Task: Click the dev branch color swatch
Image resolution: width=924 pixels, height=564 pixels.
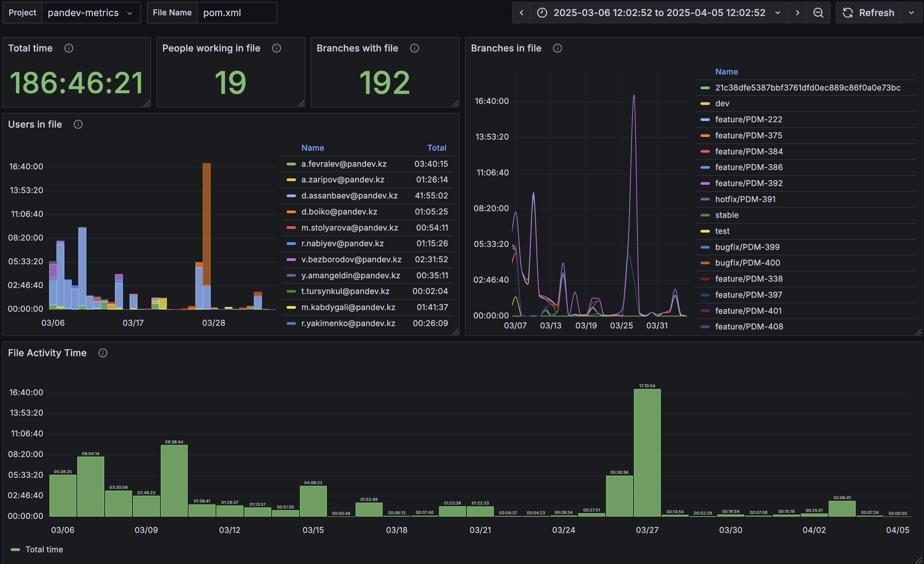Action: [705, 104]
